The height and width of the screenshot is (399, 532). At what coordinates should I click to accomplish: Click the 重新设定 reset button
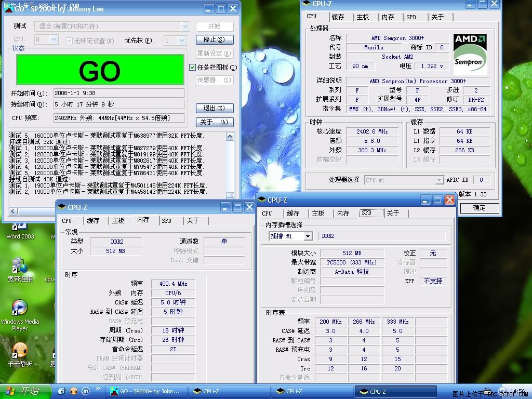[215, 54]
